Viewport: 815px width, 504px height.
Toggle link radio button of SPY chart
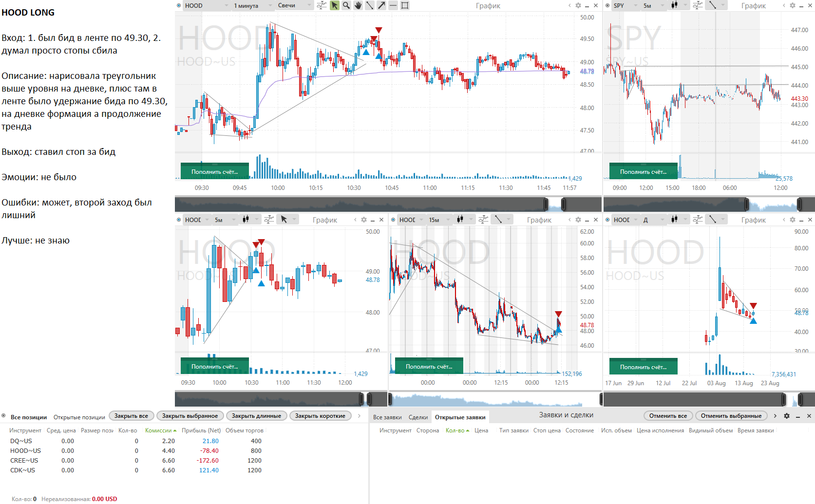coord(607,5)
